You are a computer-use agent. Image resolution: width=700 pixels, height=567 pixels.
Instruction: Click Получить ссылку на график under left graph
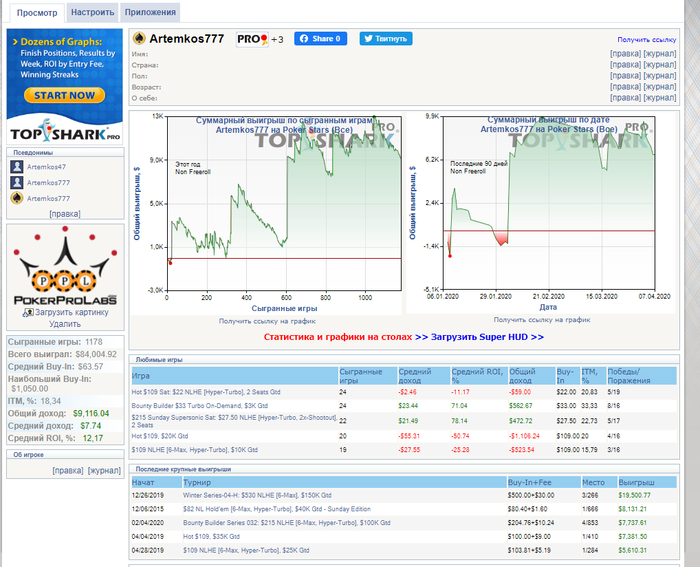click(267, 321)
